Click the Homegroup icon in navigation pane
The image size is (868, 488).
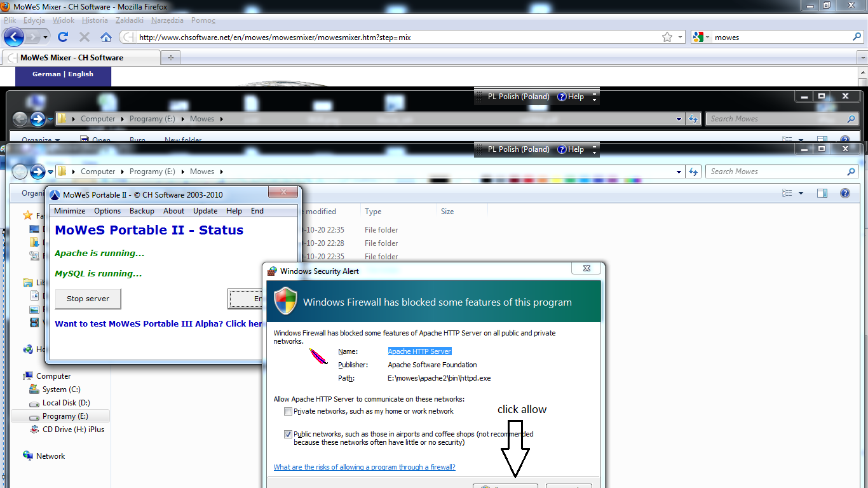(x=27, y=349)
